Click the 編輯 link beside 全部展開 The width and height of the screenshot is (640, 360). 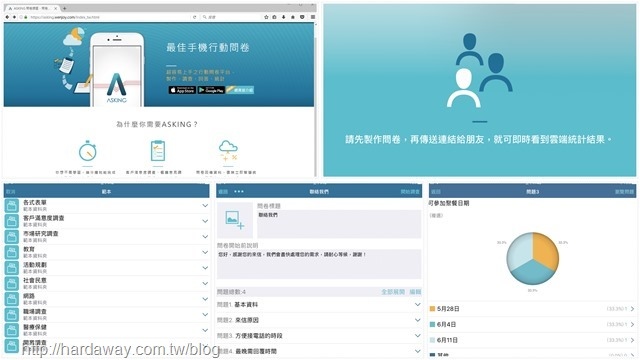tap(415, 292)
